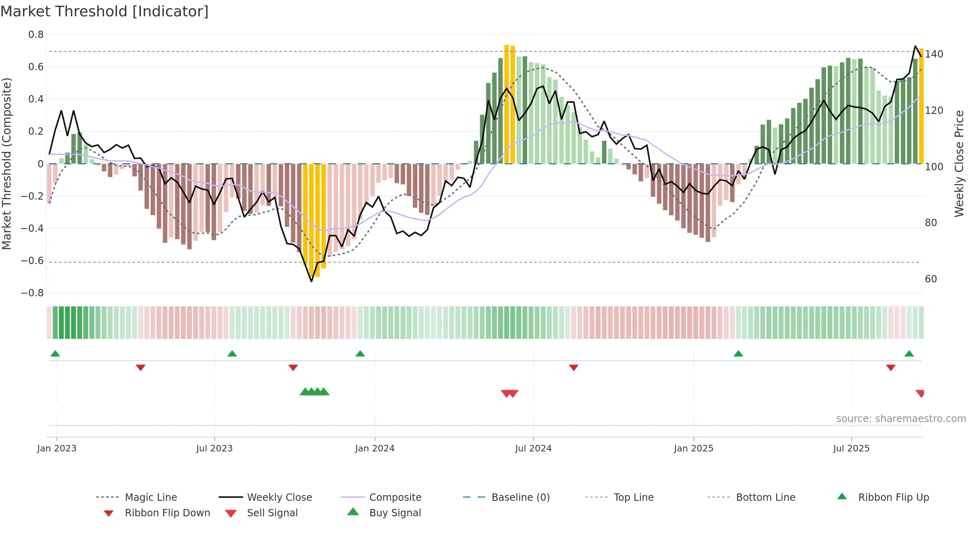Screen dimensions: 980x551
Task: Toggle the Buy Signal legend entry
Action: coord(384,513)
